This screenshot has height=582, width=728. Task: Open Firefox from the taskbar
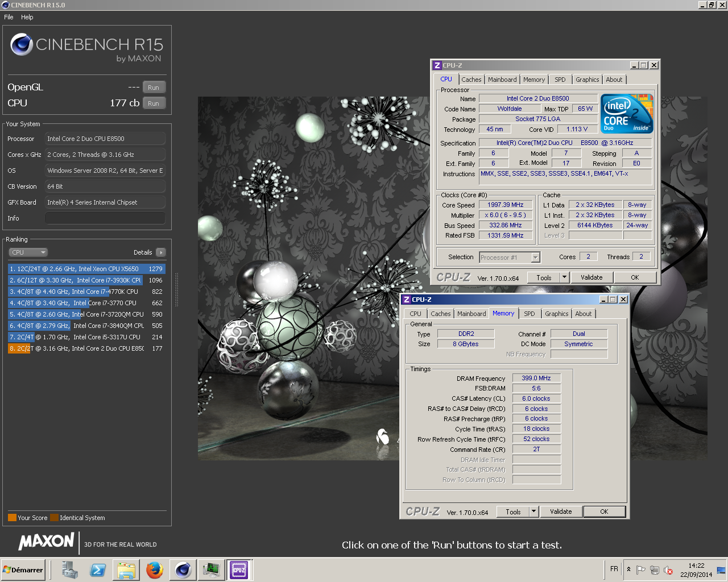click(x=154, y=569)
